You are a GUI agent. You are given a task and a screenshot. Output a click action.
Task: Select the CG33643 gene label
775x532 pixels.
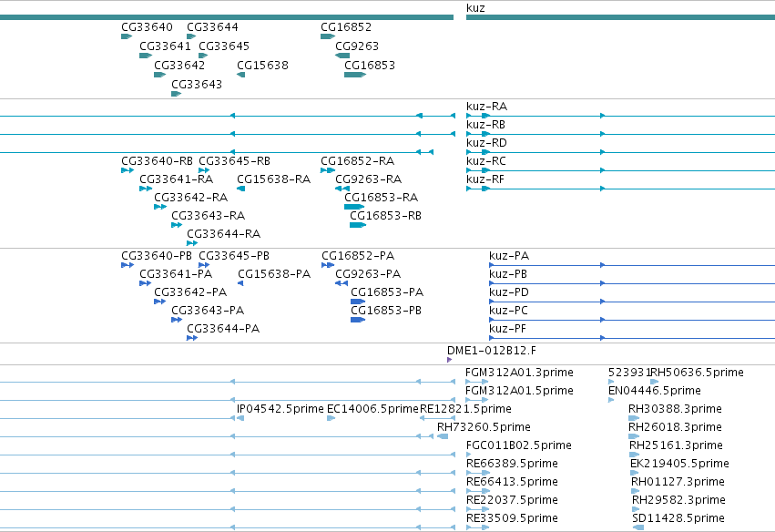[x=197, y=85]
